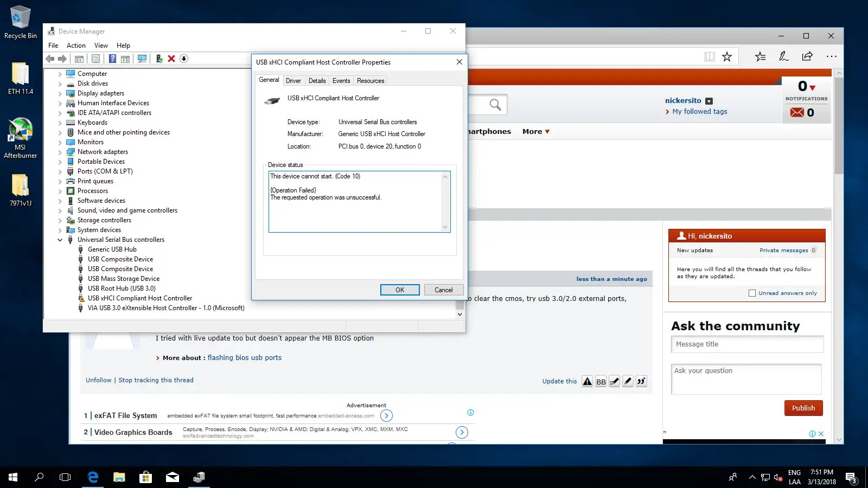The width and height of the screenshot is (868, 488).
Task: Click OK in the properties dialog
Action: click(400, 290)
